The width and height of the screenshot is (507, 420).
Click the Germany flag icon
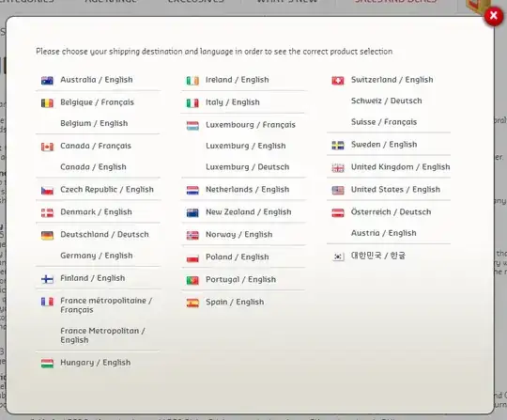point(47,235)
